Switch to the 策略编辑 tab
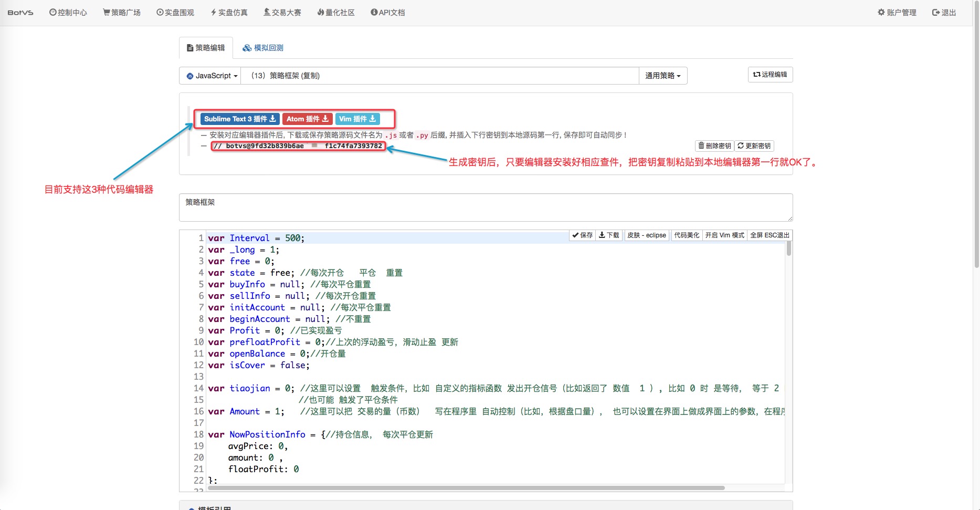This screenshot has height=510, width=980. 206,48
